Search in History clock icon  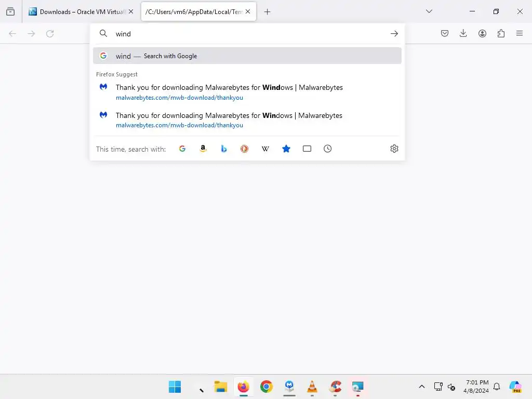point(327,149)
